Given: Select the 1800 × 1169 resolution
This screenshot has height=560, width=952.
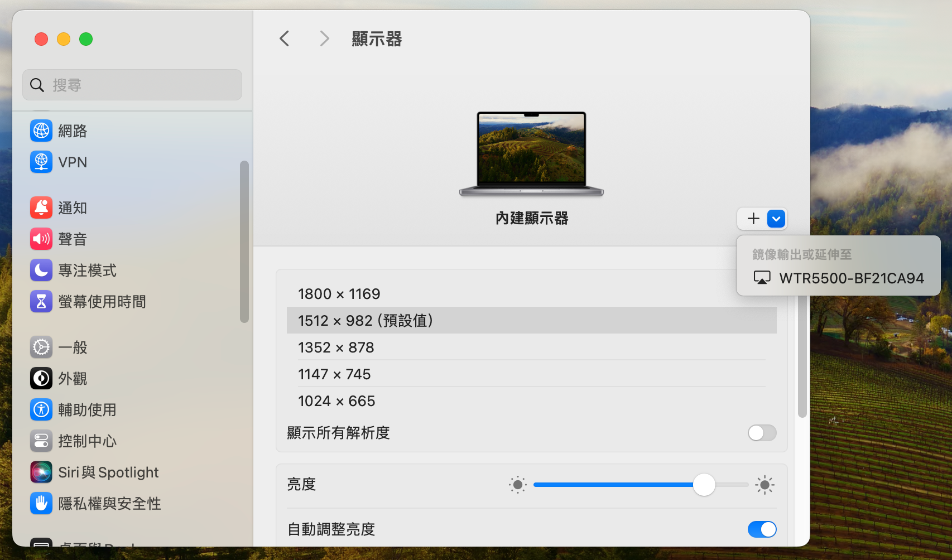Looking at the screenshot, I should 339,294.
